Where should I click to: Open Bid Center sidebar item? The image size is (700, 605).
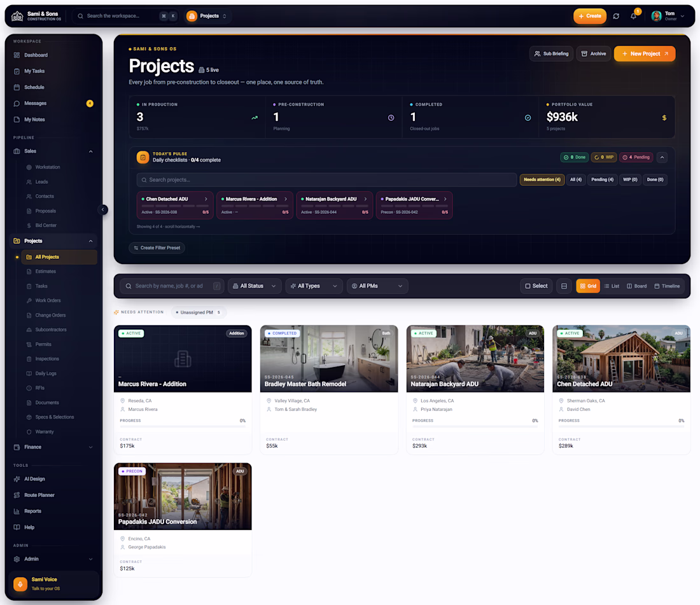tap(59, 225)
